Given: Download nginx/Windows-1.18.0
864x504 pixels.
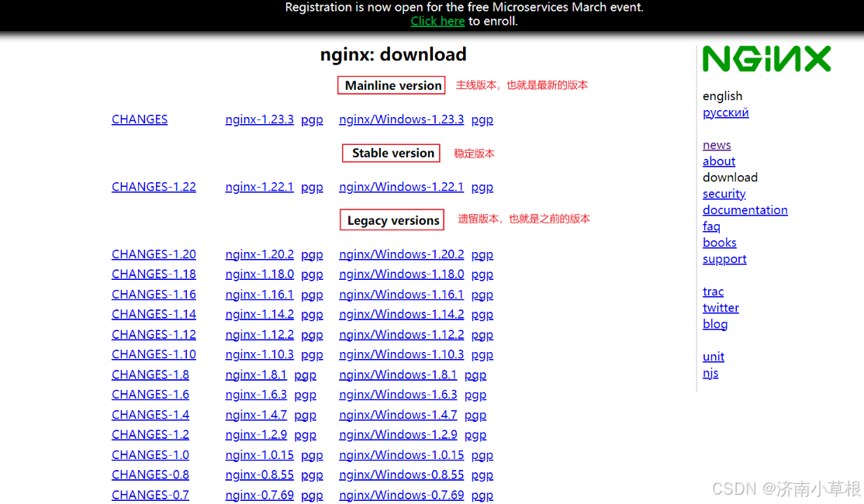Looking at the screenshot, I should pos(401,274).
